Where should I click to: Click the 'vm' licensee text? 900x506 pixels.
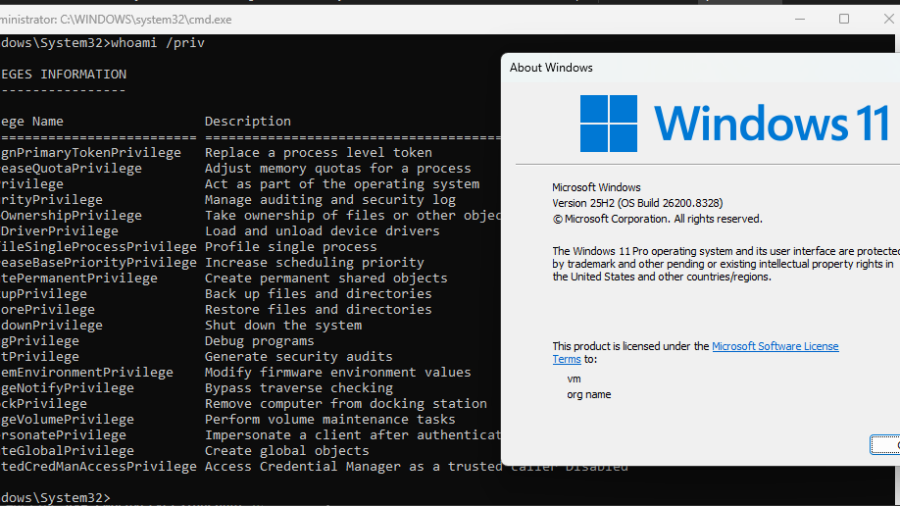point(574,379)
